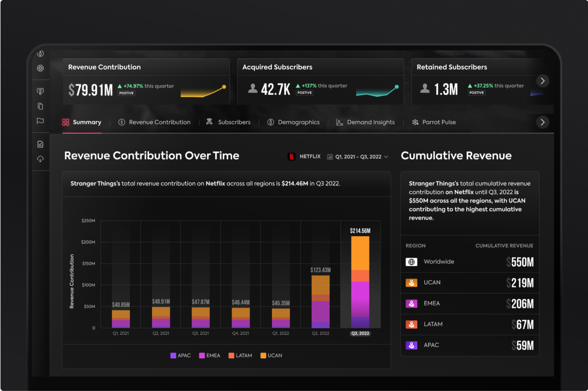The image size is (588, 391).
Task: Click the Acquired Subscribers teal sparkline
Action: 378,91
